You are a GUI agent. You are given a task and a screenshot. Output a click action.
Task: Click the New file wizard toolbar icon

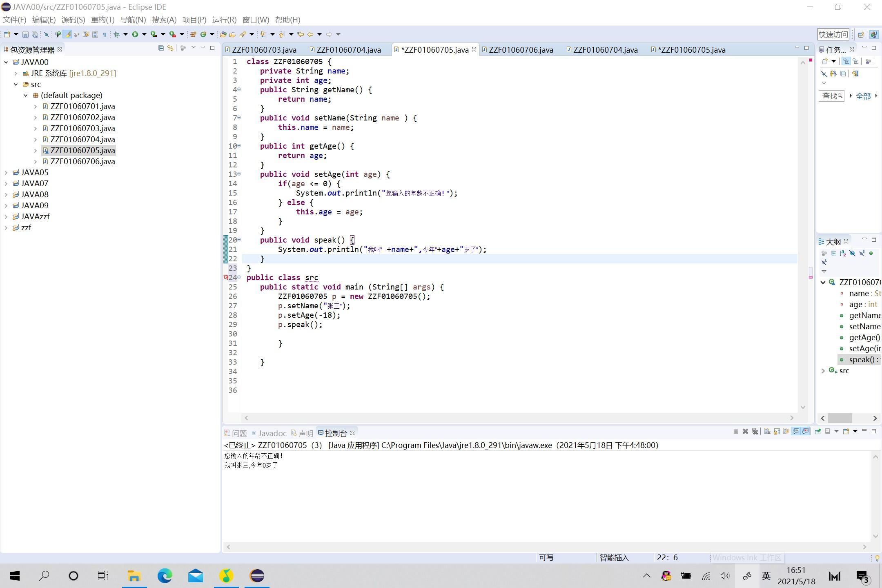(7, 34)
